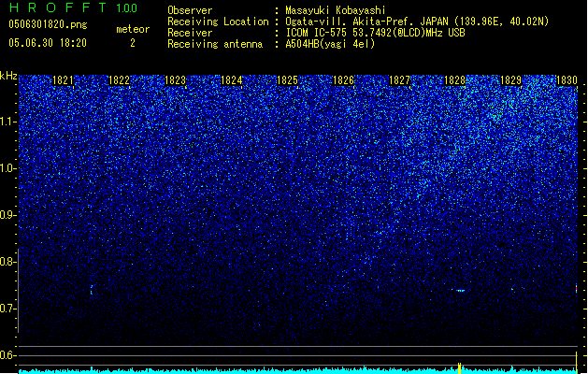Click the 1829 time marker
Image resolution: width=588 pixels, height=374 pixels.
511,80
